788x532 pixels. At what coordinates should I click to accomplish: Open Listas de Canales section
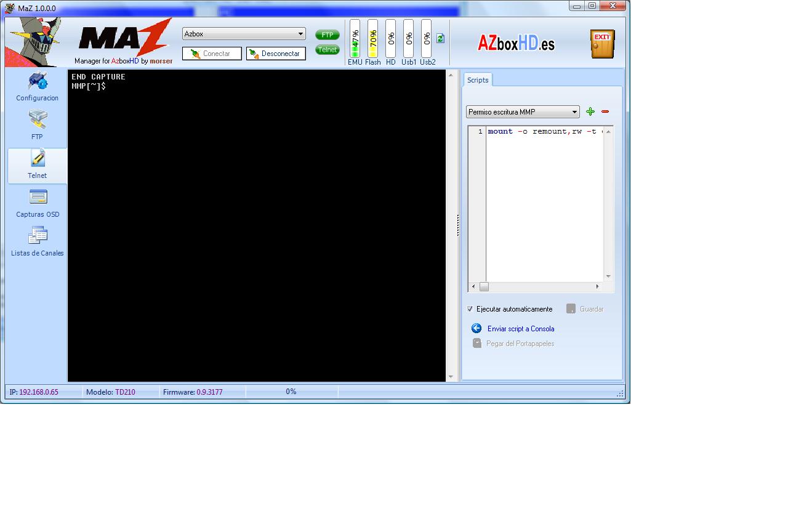click(x=37, y=242)
